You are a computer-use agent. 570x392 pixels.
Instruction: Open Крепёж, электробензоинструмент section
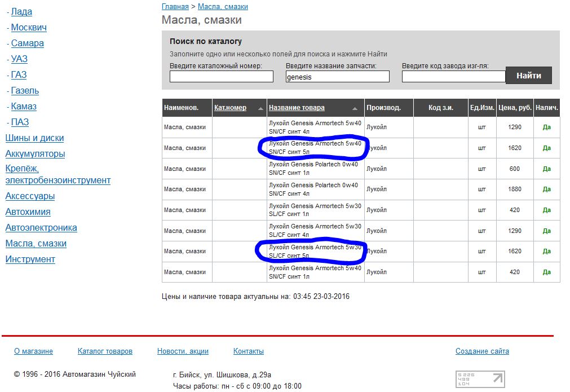point(58,174)
